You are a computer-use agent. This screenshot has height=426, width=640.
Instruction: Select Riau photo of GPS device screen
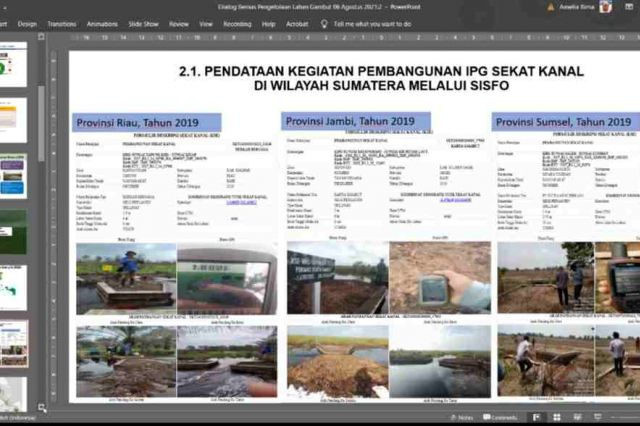tap(227, 279)
